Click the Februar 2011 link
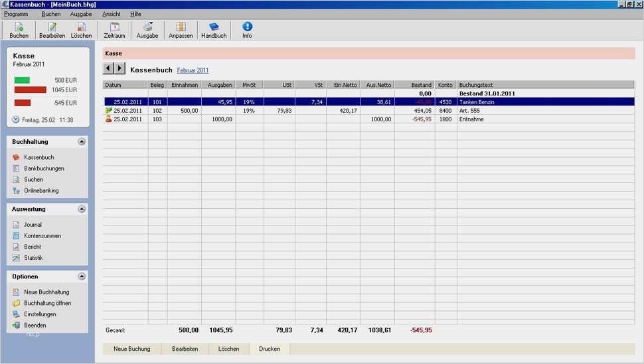The image size is (644, 364). (x=193, y=70)
